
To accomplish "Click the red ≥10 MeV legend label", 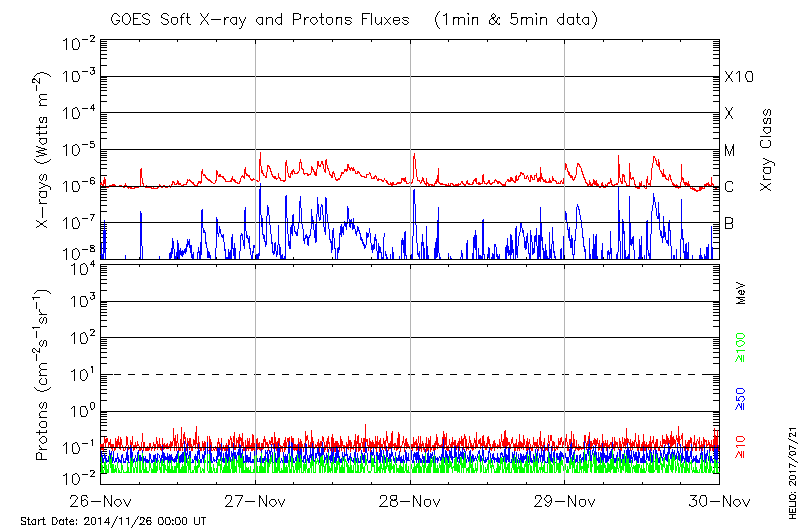I will click(741, 447).
